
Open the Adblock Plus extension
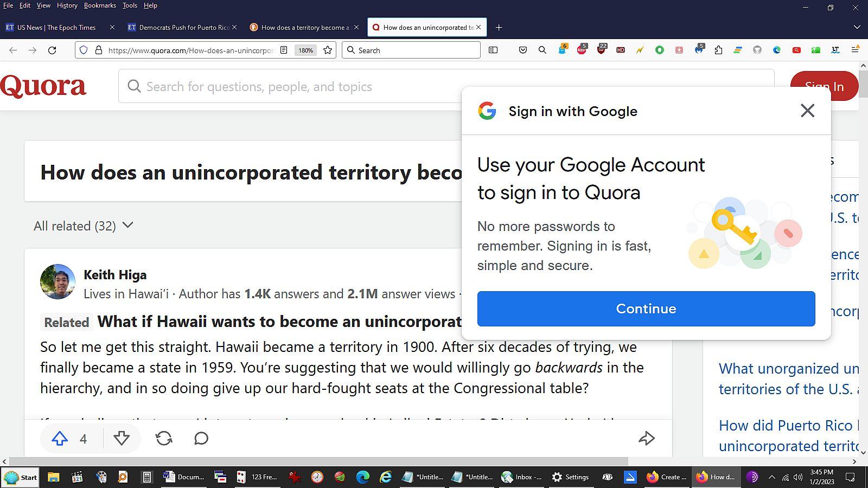(x=582, y=50)
